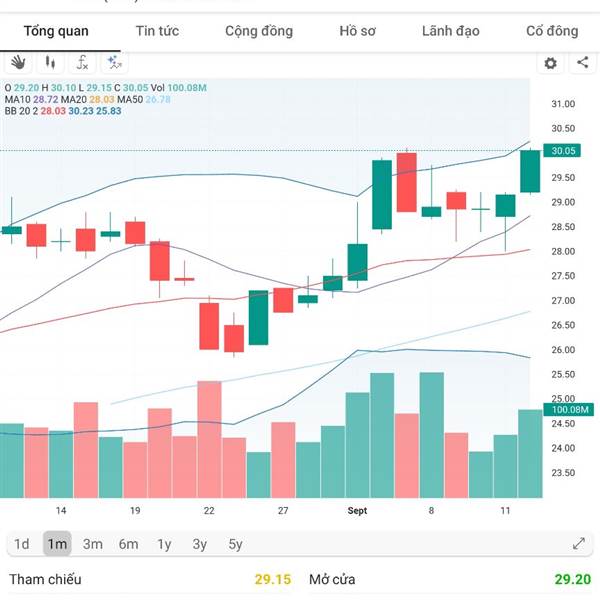
Task: Open the candlestick chart type selector
Action: (x=50, y=63)
